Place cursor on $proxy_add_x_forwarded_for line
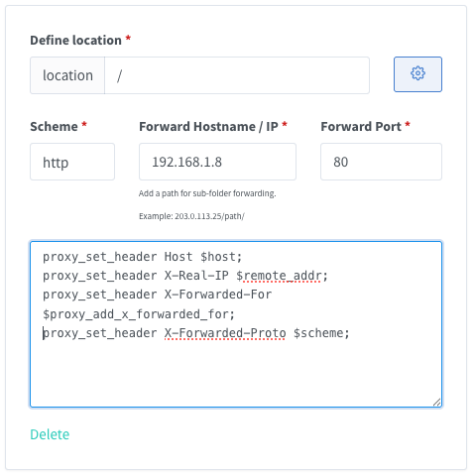This screenshot has width=475, height=476. (x=139, y=314)
